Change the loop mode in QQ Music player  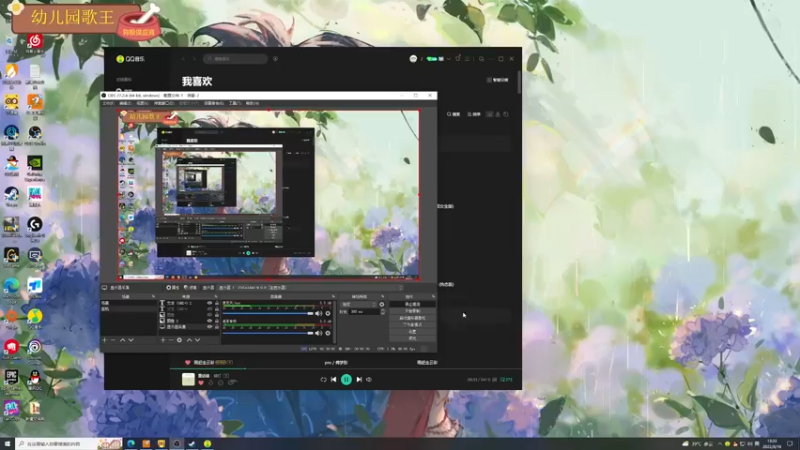[323, 380]
